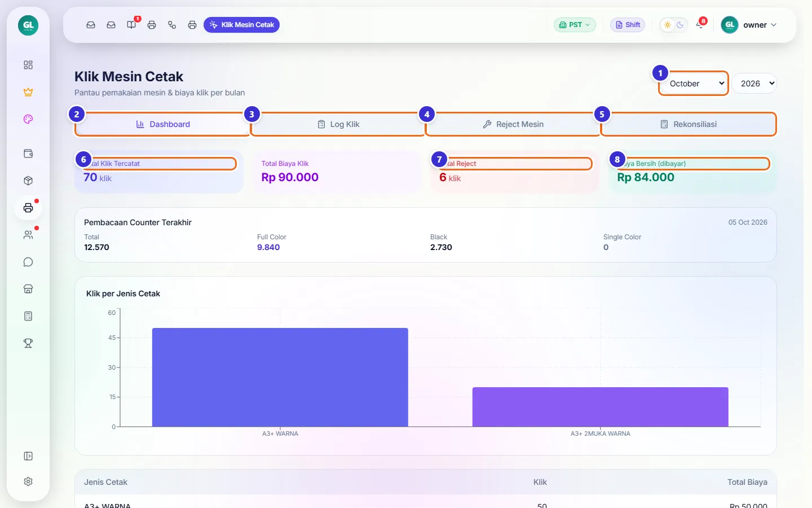Image resolution: width=812 pixels, height=508 pixels.
Task: Click the workflow nodes icon in top bar
Action: tap(172, 25)
